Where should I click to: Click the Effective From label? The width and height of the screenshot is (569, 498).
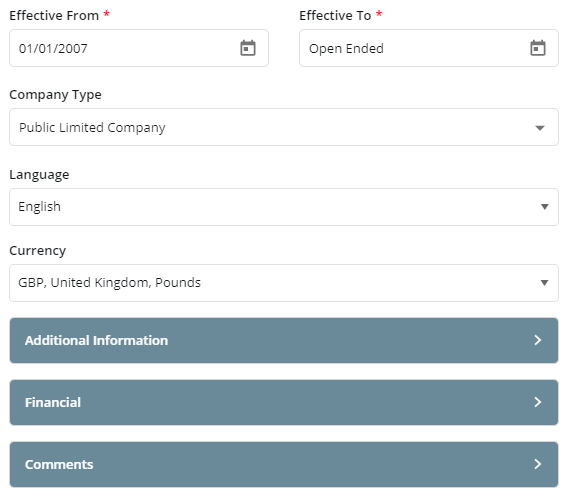[54, 16]
